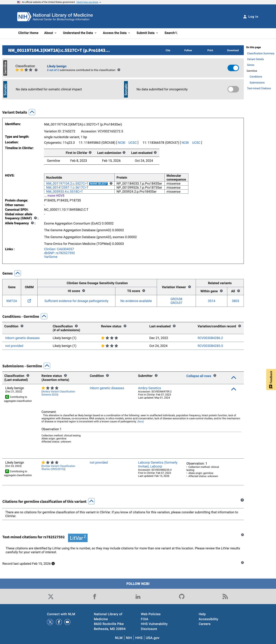Open the GitHub icon under Follow NCBI
The height and width of the screenshot is (644, 276).
tap(182, 596)
